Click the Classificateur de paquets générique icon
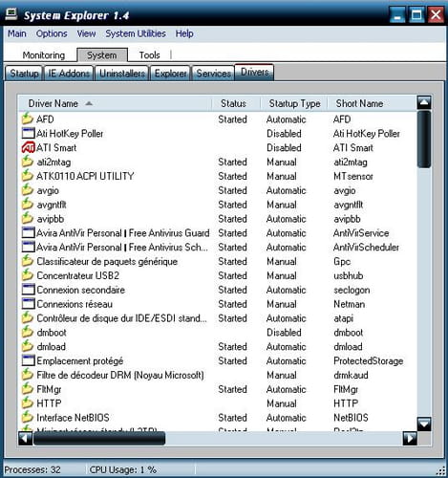Screen dimensions: 448x478 click(28, 261)
